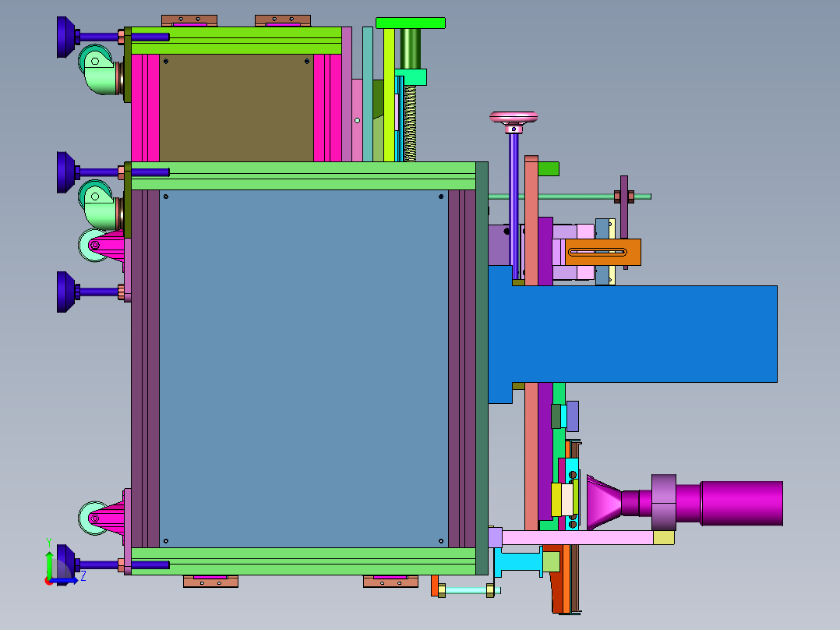Select the large blue-gray cabinet door panel
The width and height of the screenshot is (840, 630).
tap(303, 368)
